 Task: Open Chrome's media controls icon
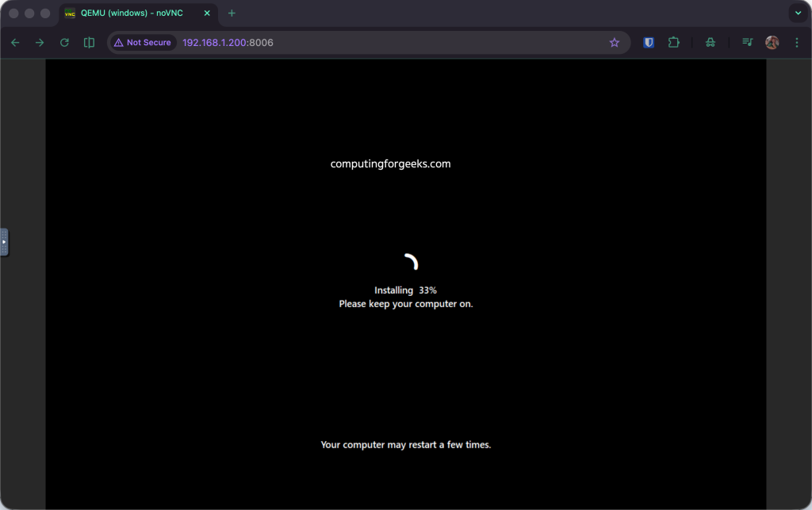coord(746,42)
